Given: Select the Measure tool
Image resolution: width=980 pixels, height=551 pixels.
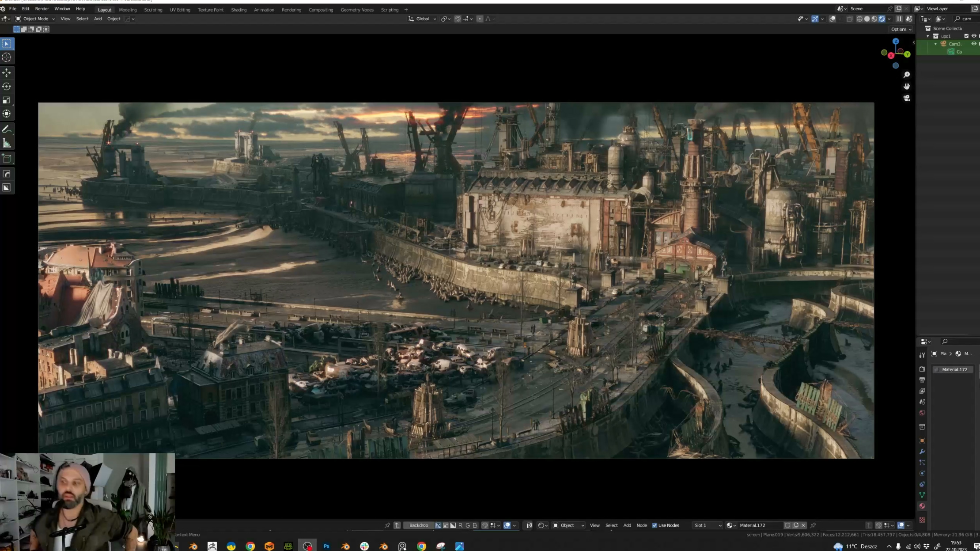Looking at the screenshot, I should click(x=7, y=143).
